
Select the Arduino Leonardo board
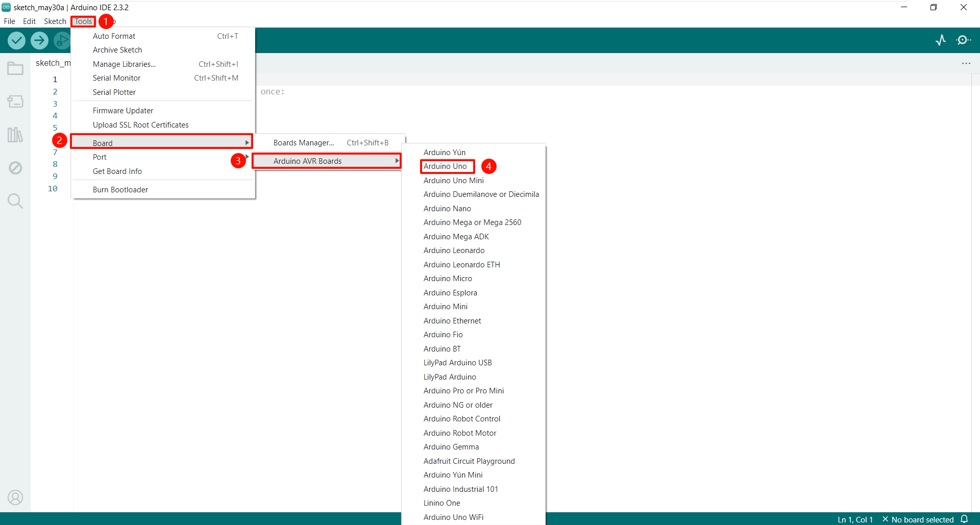(474, 251)
